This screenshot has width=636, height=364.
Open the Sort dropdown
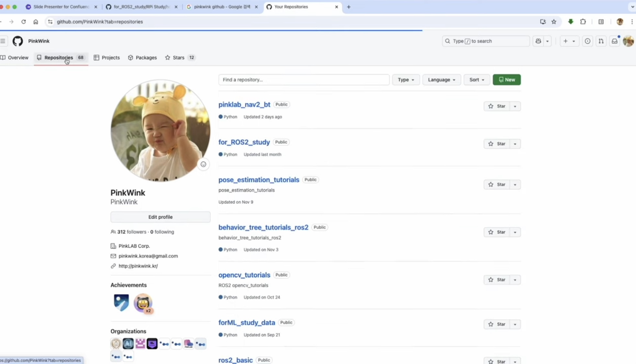[x=476, y=80]
